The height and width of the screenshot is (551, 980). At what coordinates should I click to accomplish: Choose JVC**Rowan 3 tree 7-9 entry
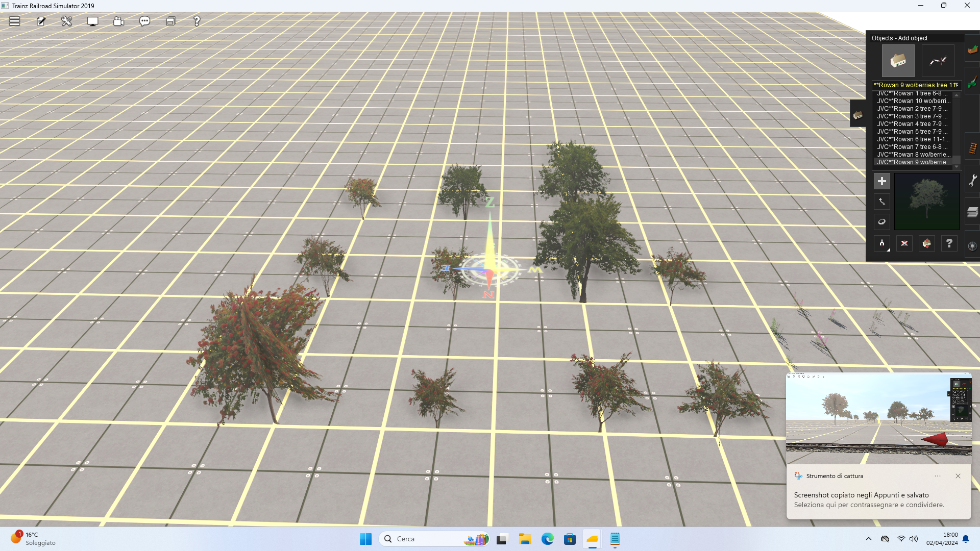tap(912, 116)
